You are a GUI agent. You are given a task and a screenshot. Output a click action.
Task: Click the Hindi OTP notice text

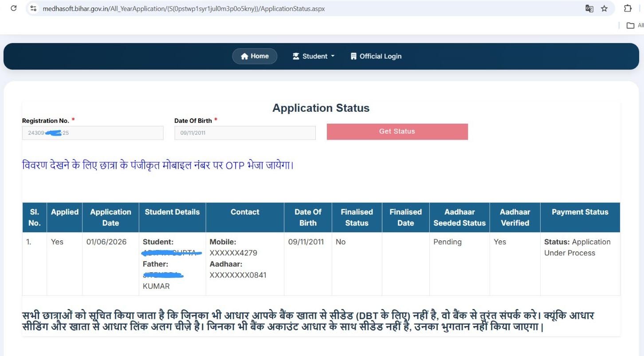[158, 166]
